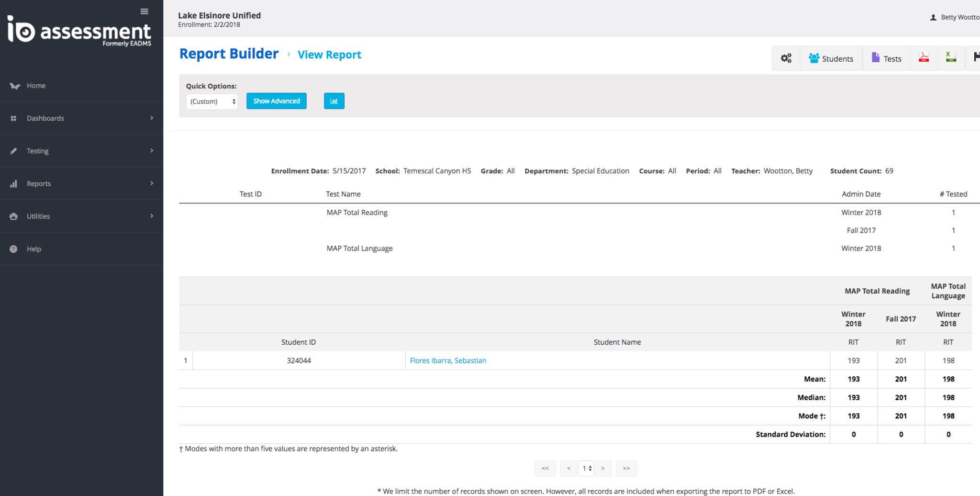Open the Help sidebar item
The image size is (980, 496).
[33, 249]
